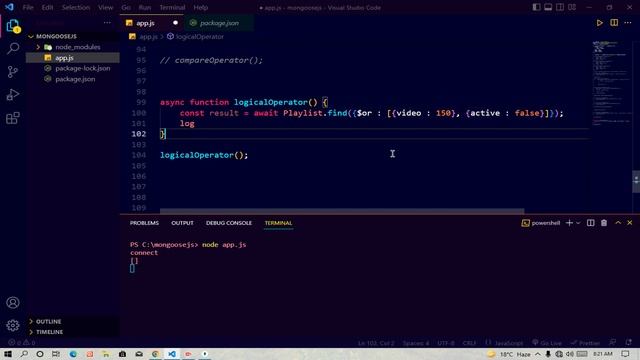The width and height of the screenshot is (640, 360).
Task: Select the powershell terminal label
Action: coord(541,223)
